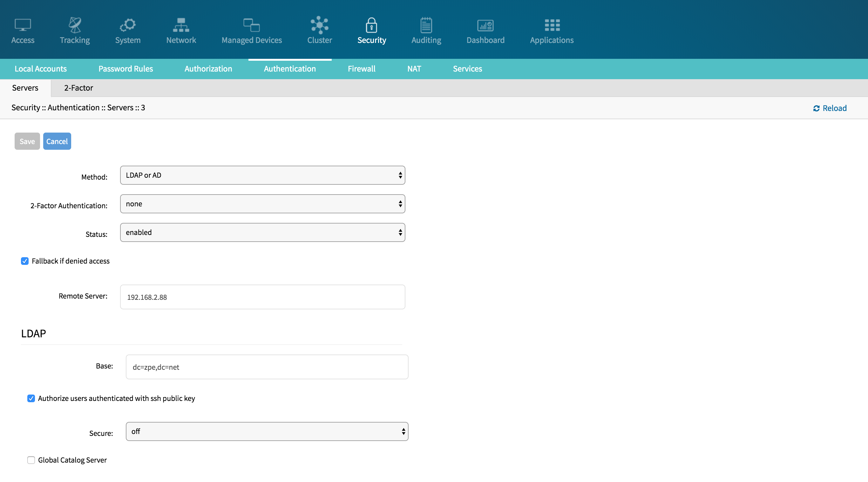This screenshot has height=482, width=868.
Task: Open the 2-Factor Authentication dropdown
Action: coord(262,204)
